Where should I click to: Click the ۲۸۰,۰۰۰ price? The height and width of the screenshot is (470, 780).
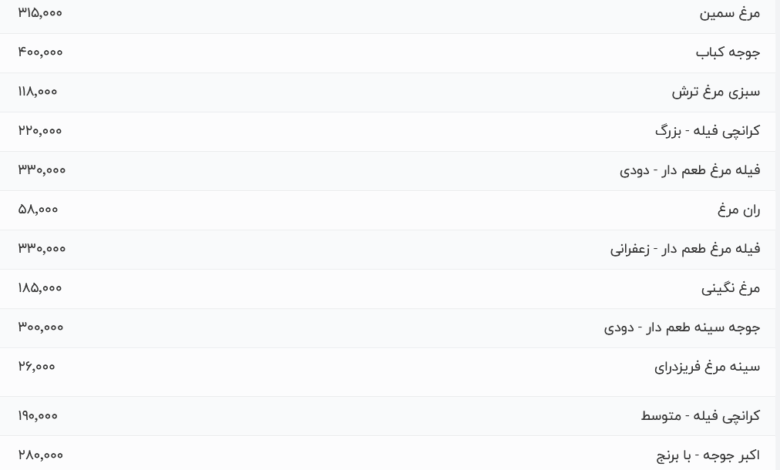point(40,455)
